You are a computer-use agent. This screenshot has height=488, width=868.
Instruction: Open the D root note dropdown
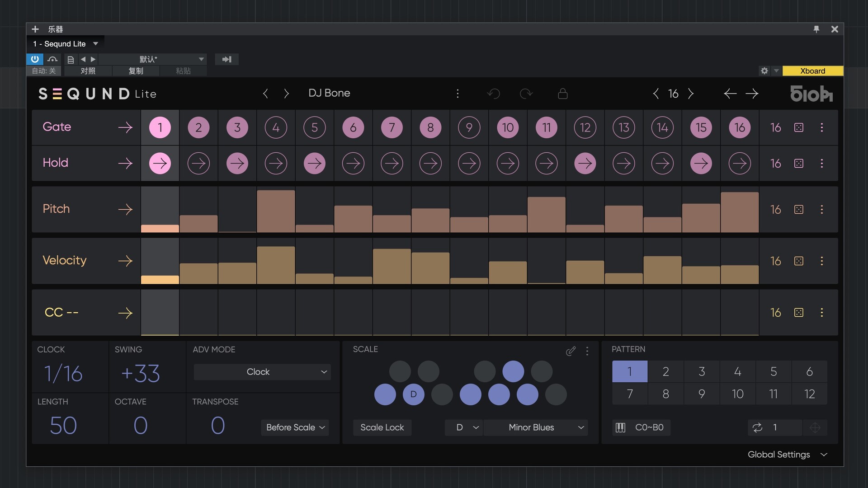click(x=464, y=427)
